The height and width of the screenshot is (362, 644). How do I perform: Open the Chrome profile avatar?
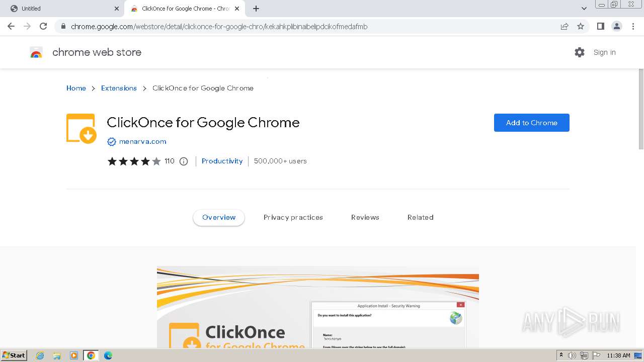click(617, 26)
